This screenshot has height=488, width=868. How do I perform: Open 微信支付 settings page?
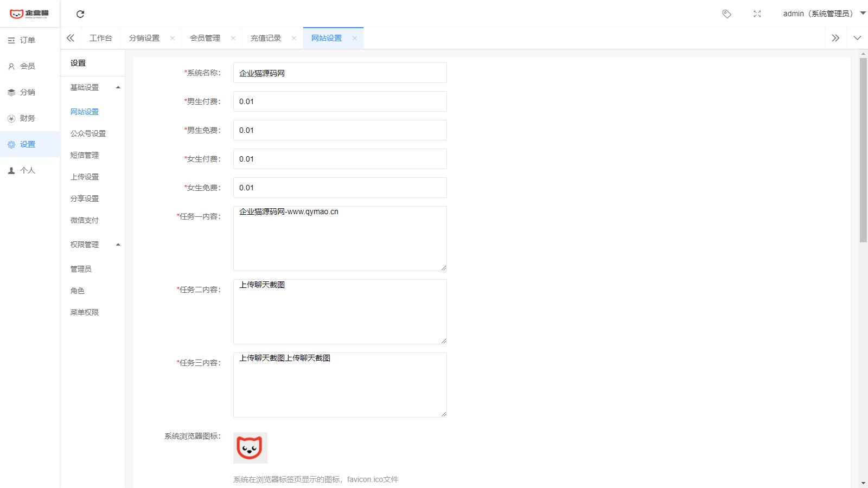(x=84, y=220)
